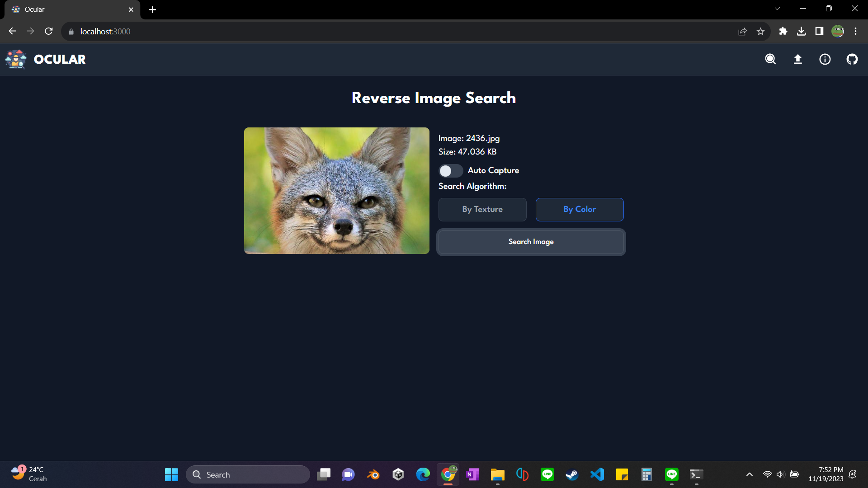Toggle the browser side panel

point(819,31)
